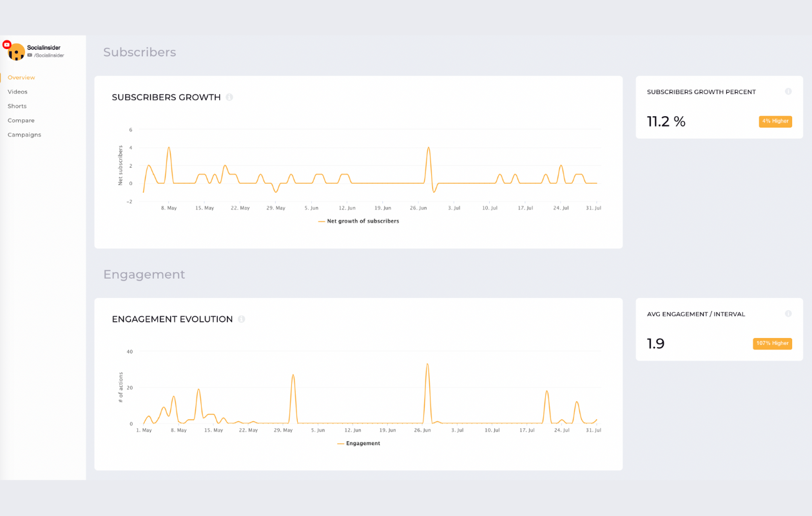
Task: Open the Overview section in sidebar
Action: coord(21,77)
